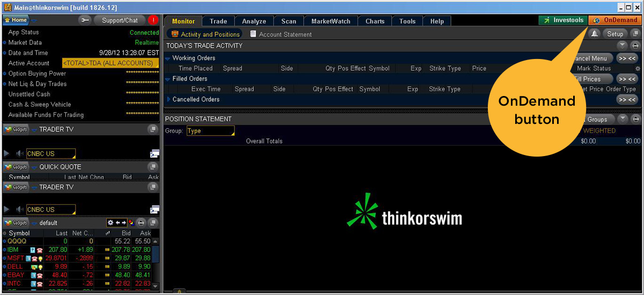Click Gadgets icon for first TRADER TV
The width and height of the screenshot is (644, 295).
point(16,129)
